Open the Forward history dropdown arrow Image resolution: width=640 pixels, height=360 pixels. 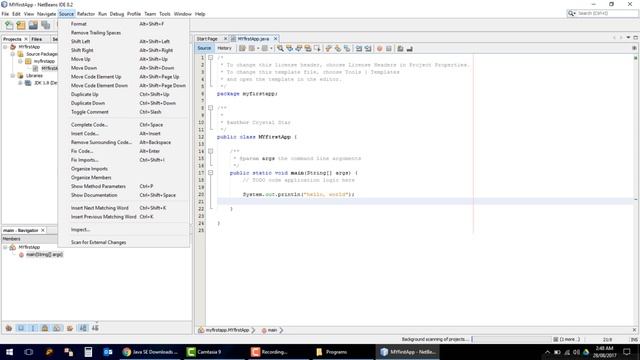pos(271,49)
